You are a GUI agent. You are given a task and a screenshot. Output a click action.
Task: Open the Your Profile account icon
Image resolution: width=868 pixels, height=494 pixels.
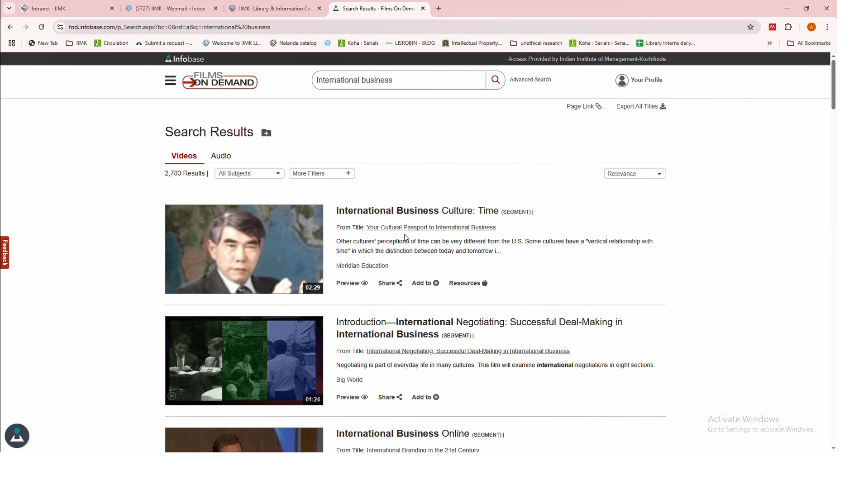pos(622,81)
